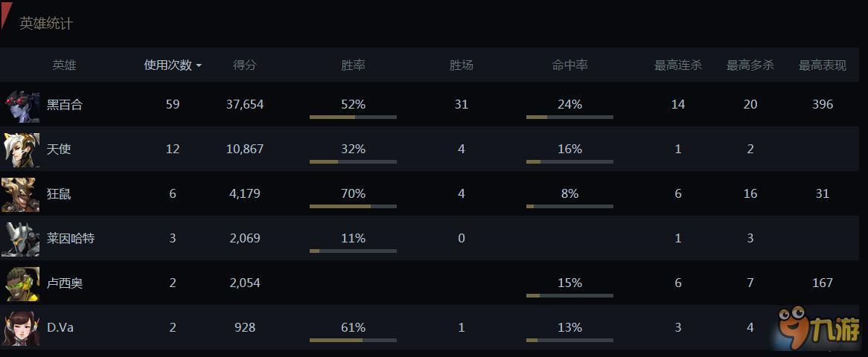Image resolution: width=868 pixels, height=357 pixels.
Task: Click 黑百合's score value 37,654
Action: pyautogui.click(x=245, y=105)
